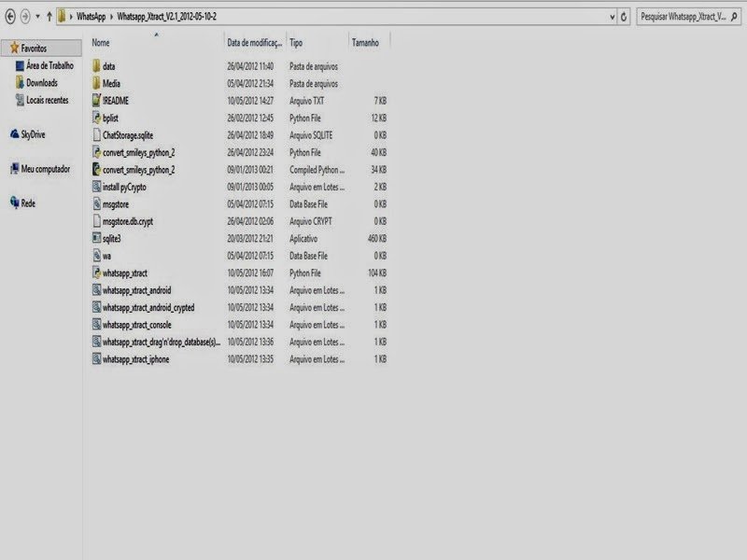747x560 pixels.
Task: Sort by the Tipo column header
Action: click(296, 43)
